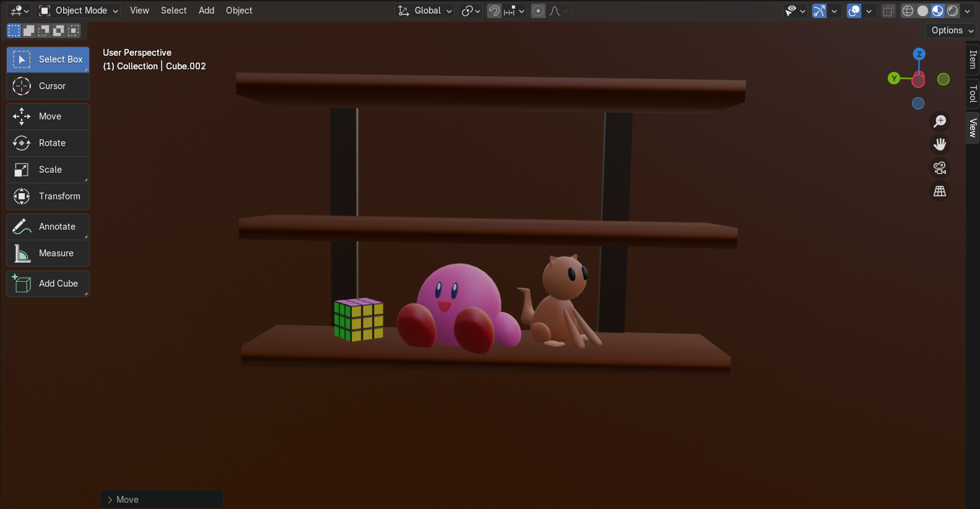
Task: Open the snapping options dropdown
Action: pyautogui.click(x=514, y=11)
